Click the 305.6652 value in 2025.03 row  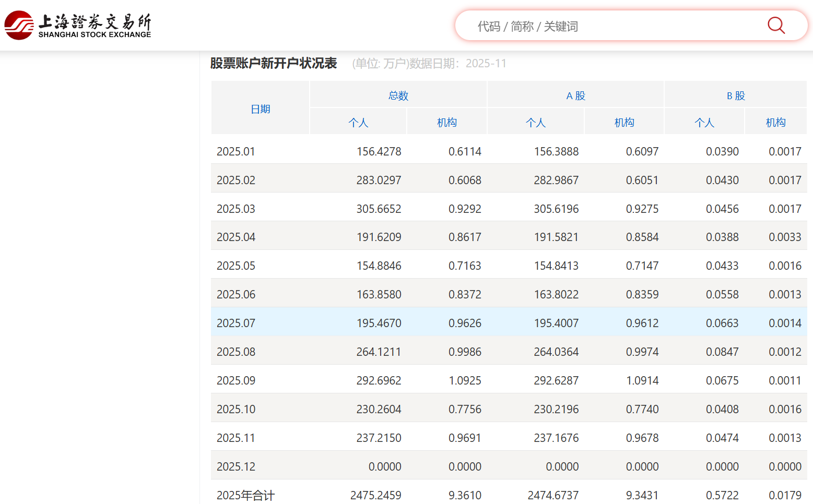[379, 209]
